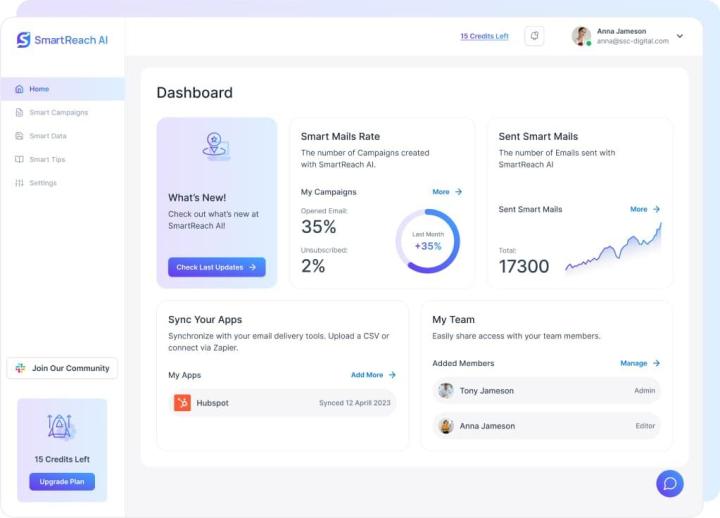Screen dimensions: 720x518
Task: Click the Slack icon in Join Our Community
Action: 21,368
